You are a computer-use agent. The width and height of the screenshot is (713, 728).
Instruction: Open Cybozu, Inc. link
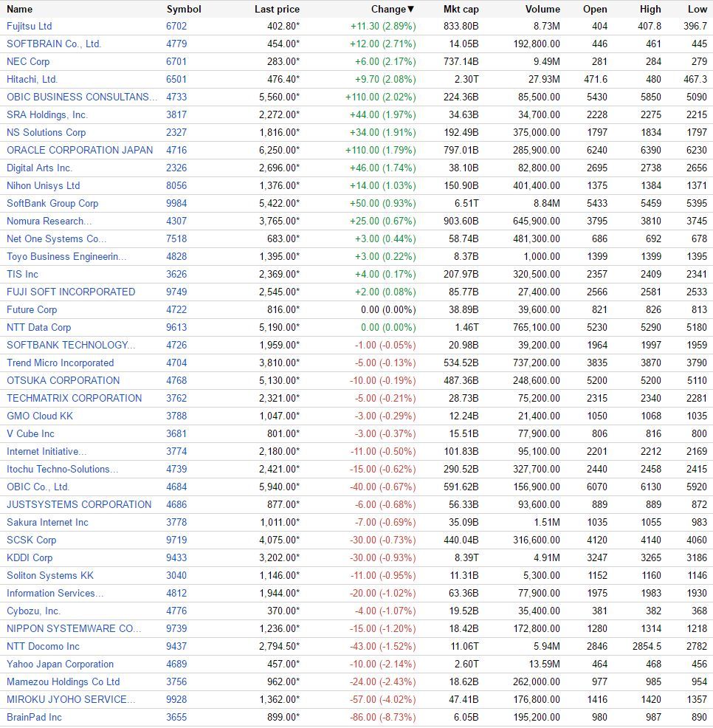[x=33, y=611]
